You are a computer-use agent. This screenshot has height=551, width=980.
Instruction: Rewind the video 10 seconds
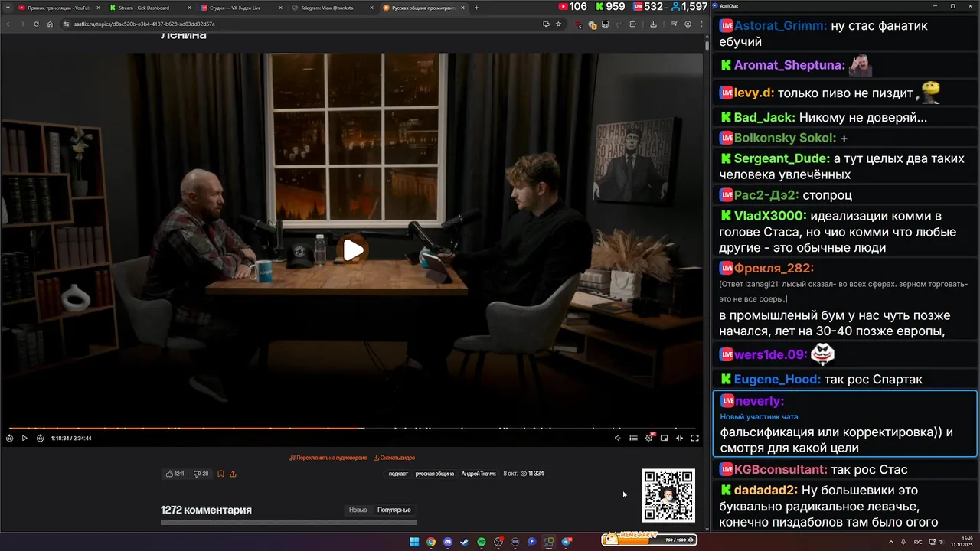(x=9, y=438)
